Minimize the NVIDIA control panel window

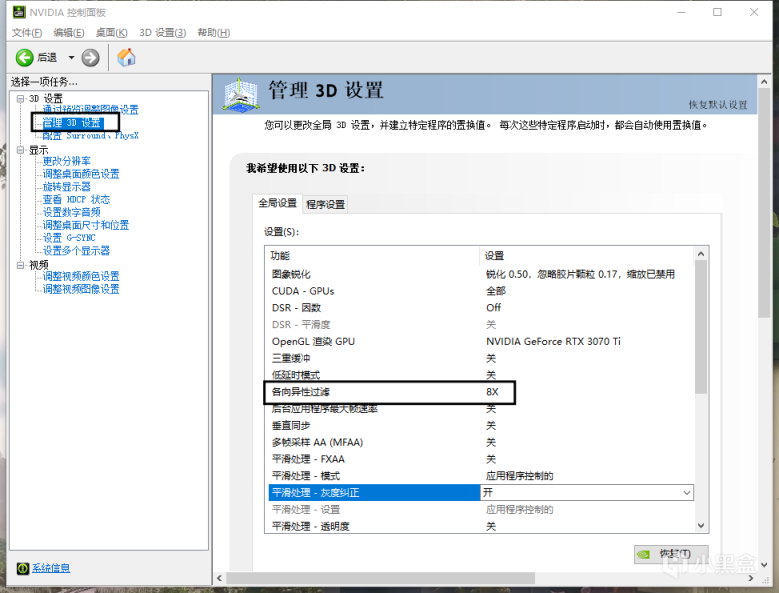pyautogui.click(x=681, y=12)
